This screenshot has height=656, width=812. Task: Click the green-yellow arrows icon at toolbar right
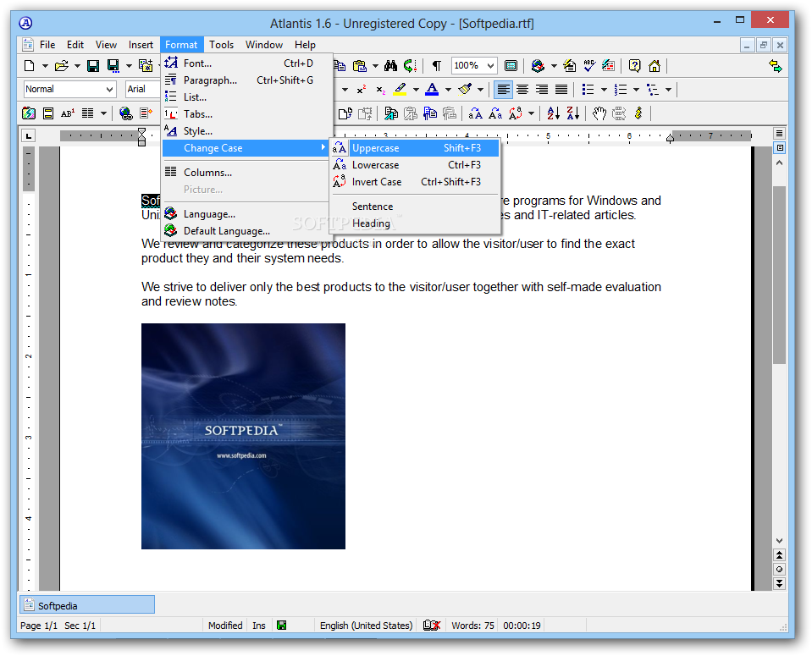click(776, 66)
